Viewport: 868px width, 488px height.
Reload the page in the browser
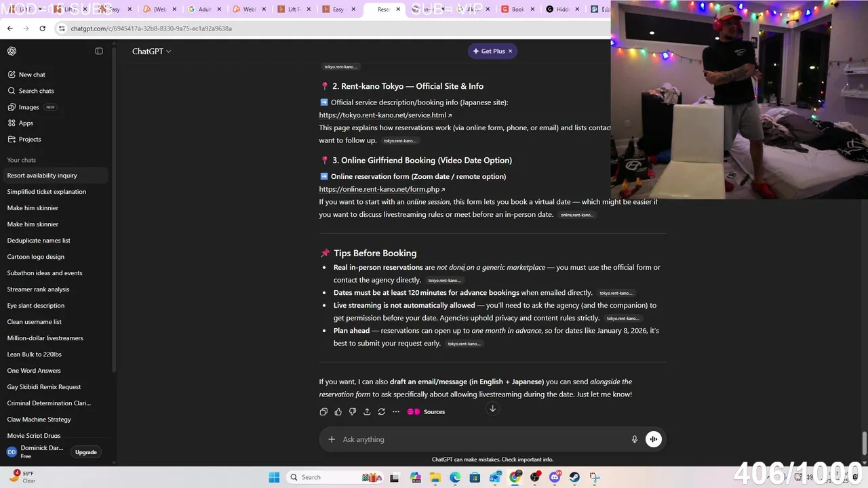[42, 28]
